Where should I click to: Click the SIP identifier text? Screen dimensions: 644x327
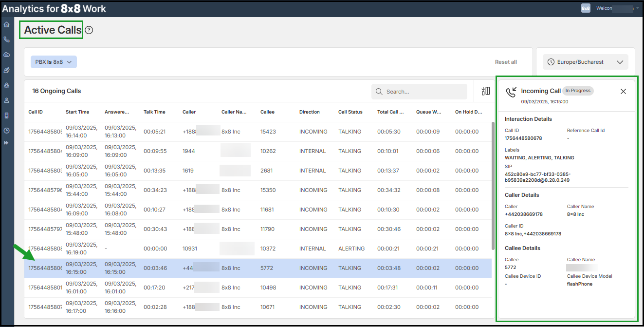click(x=537, y=177)
